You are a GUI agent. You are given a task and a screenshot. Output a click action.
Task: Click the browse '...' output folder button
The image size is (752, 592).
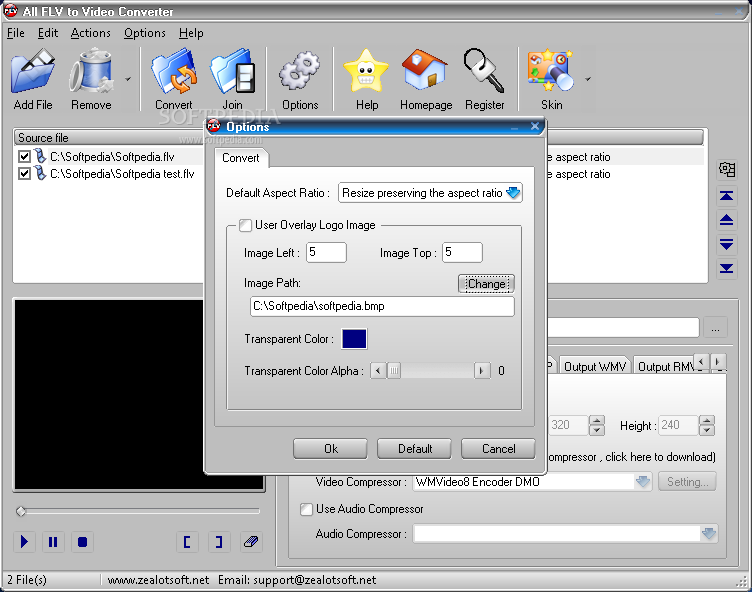[716, 329]
